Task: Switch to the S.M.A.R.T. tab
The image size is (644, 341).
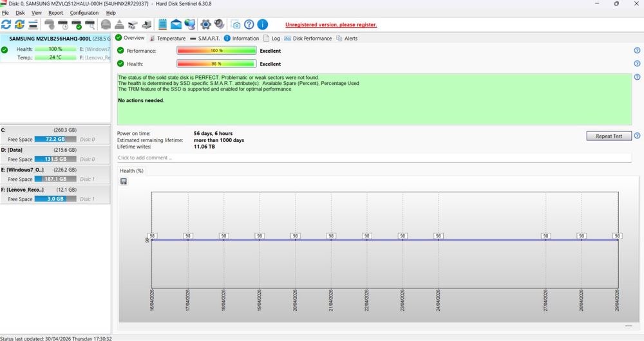Action: (x=205, y=38)
